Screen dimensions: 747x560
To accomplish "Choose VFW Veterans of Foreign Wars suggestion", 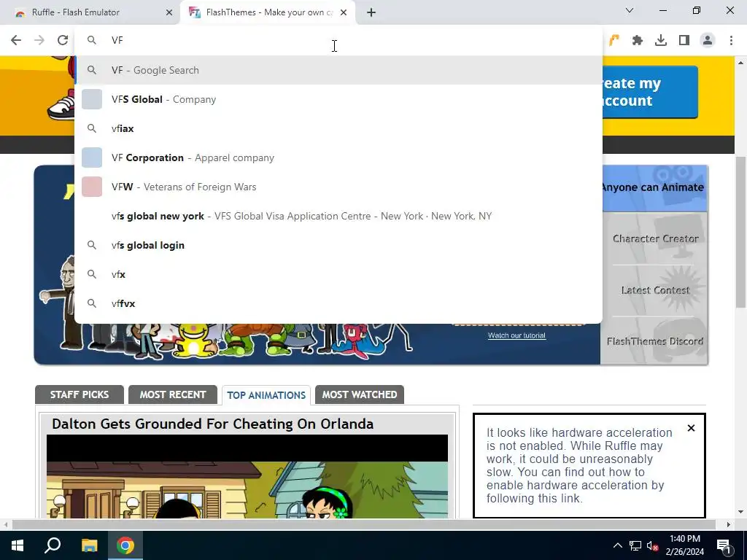I will (338, 187).
